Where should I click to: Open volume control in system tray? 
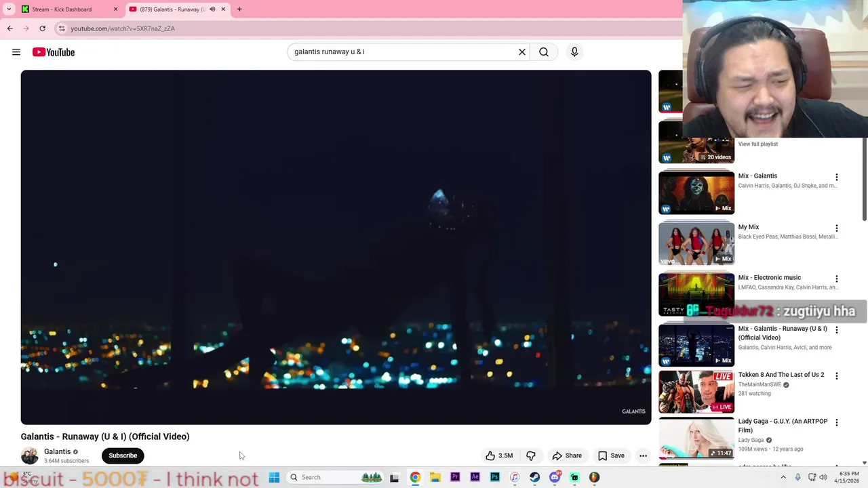coord(823,477)
